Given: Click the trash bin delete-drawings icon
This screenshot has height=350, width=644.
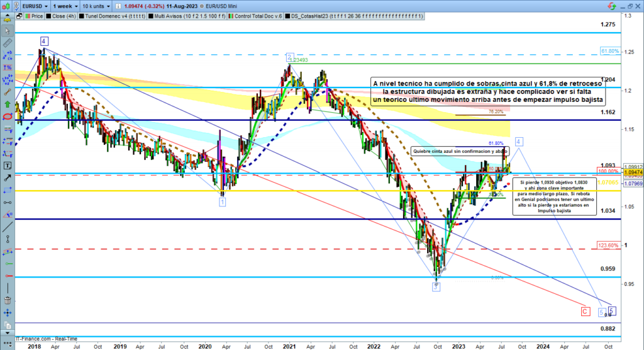Looking at the screenshot, I should click(8, 299).
